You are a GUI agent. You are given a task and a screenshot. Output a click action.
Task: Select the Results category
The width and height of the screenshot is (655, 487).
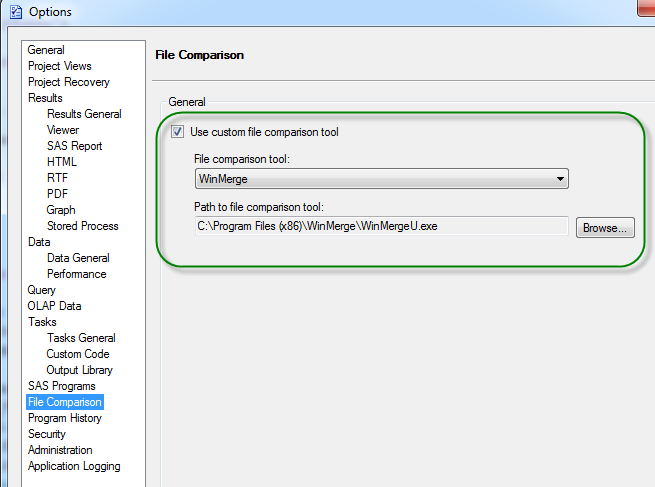click(45, 98)
